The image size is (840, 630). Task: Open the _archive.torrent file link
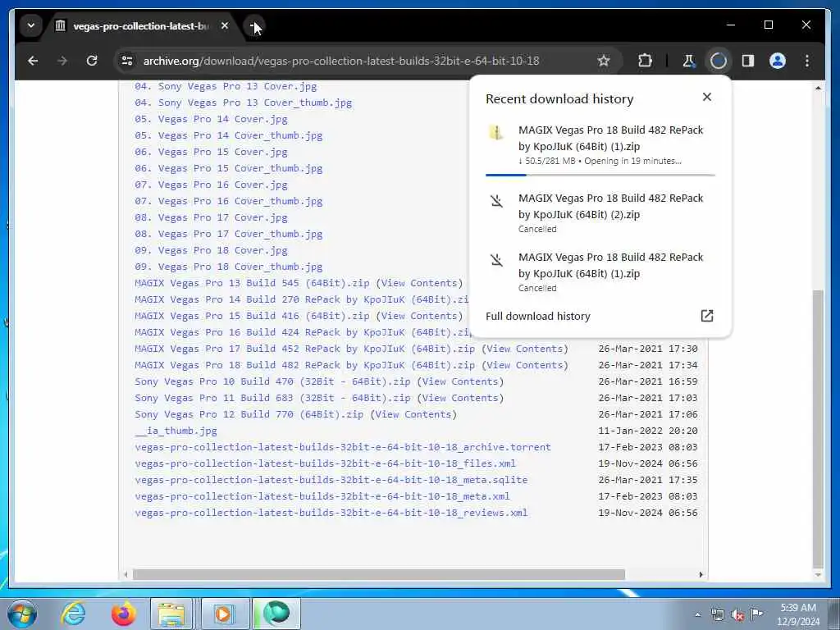point(343,447)
